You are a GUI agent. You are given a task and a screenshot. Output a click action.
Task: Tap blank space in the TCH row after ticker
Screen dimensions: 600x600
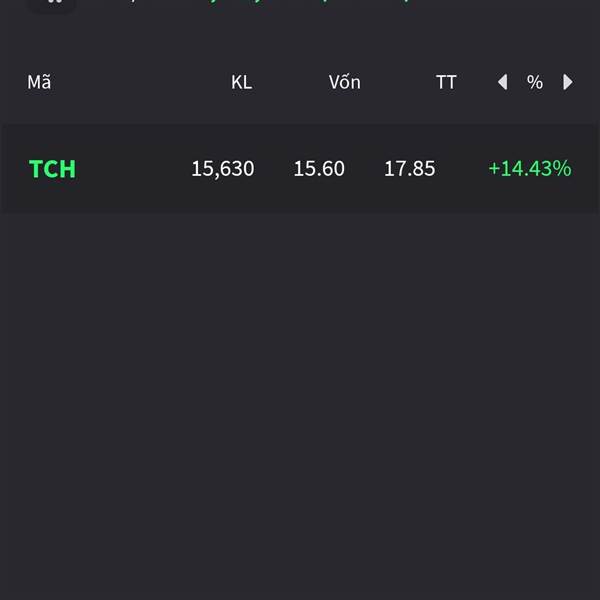point(134,169)
